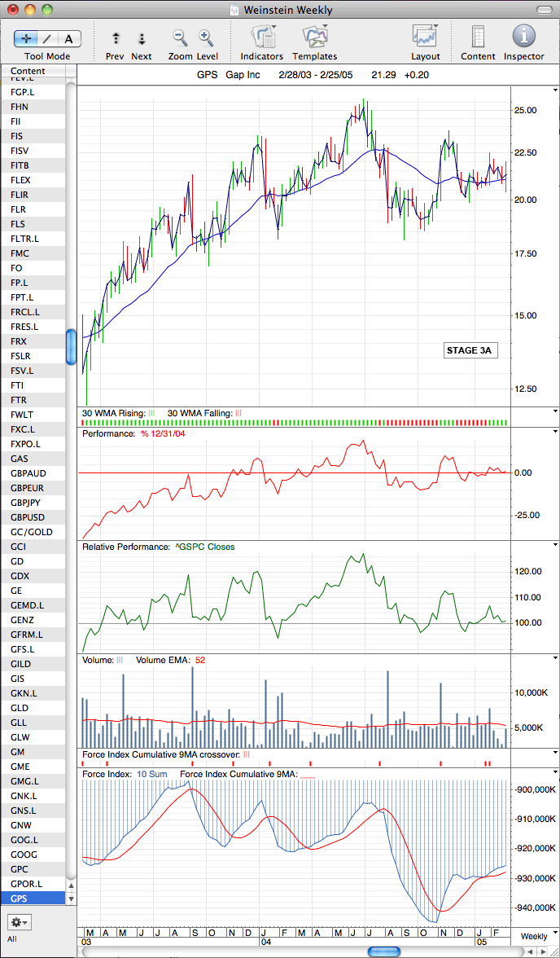Select GNW in the symbol list
The image size is (560, 958).
[x=33, y=824]
